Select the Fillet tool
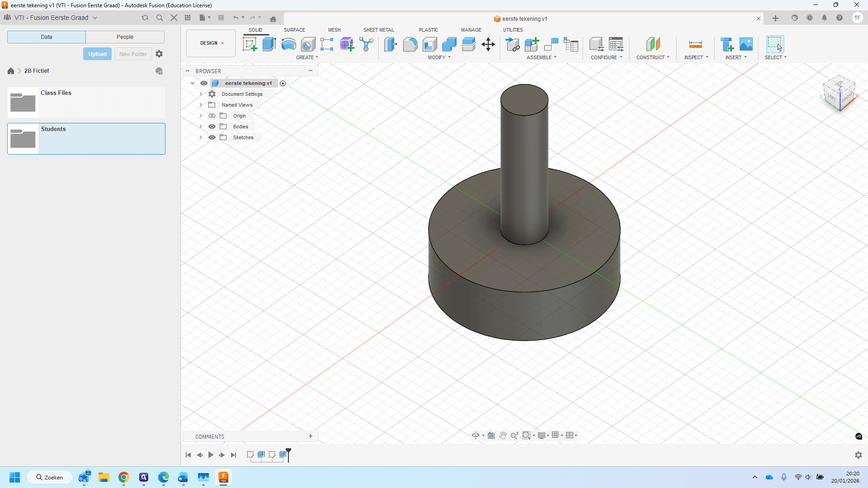 point(410,44)
